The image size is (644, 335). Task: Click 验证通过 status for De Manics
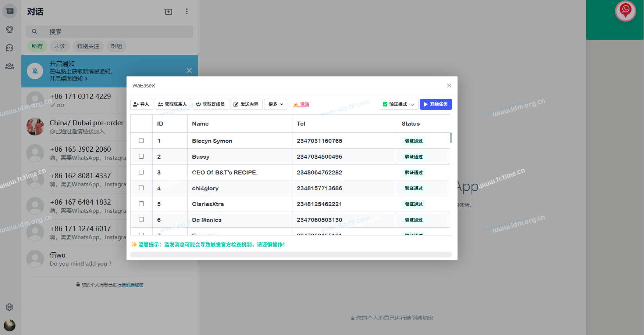(x=414, y=220)
